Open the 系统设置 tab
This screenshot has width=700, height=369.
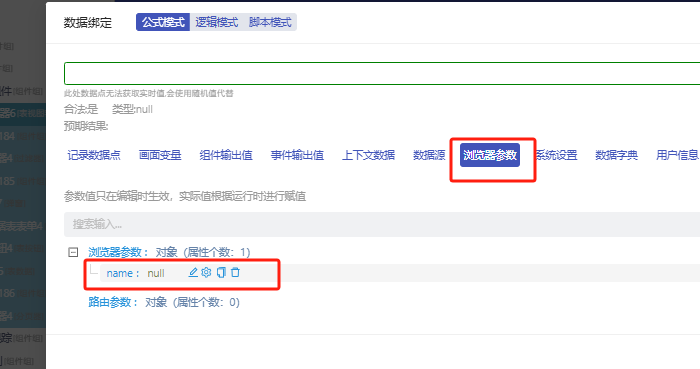click(556, 155)
